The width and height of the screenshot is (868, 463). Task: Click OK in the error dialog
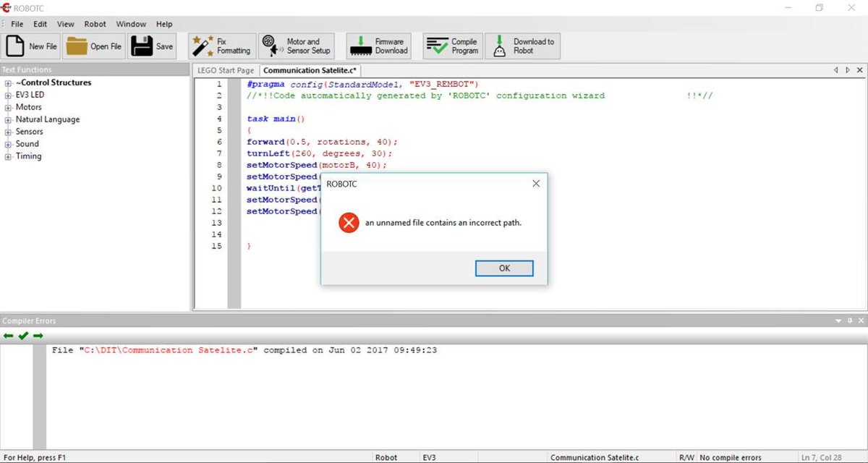504,268
